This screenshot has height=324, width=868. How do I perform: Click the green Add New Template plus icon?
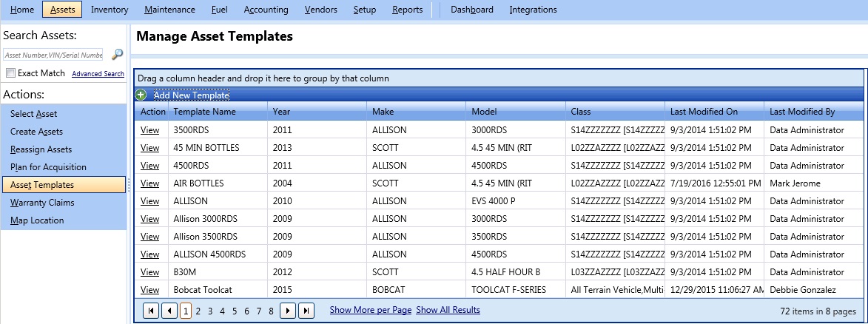[141, 95]
